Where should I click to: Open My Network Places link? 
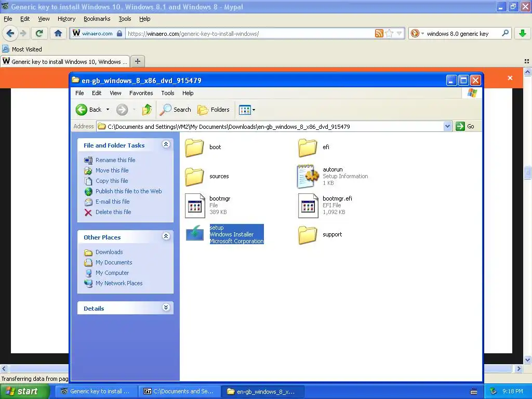tap(119, 283)
